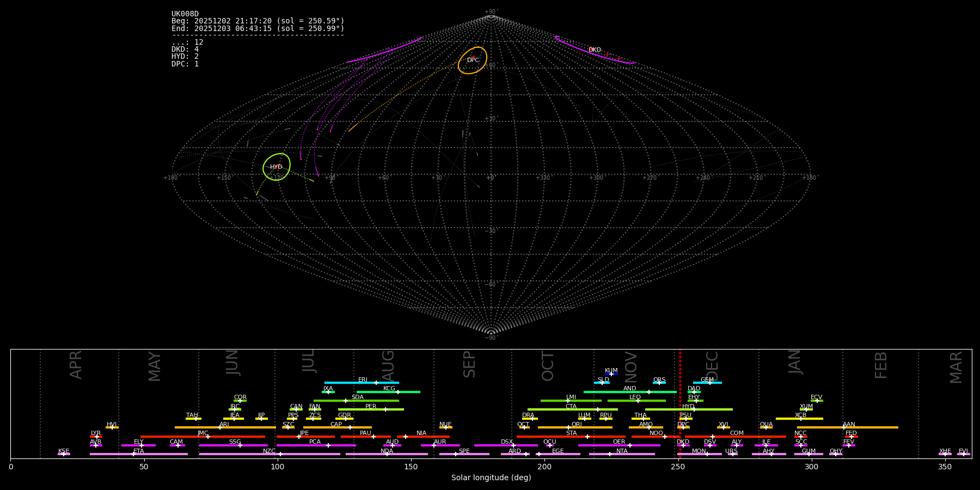
Task: Select the AUG month label
Action: click(x=388, y=365)
